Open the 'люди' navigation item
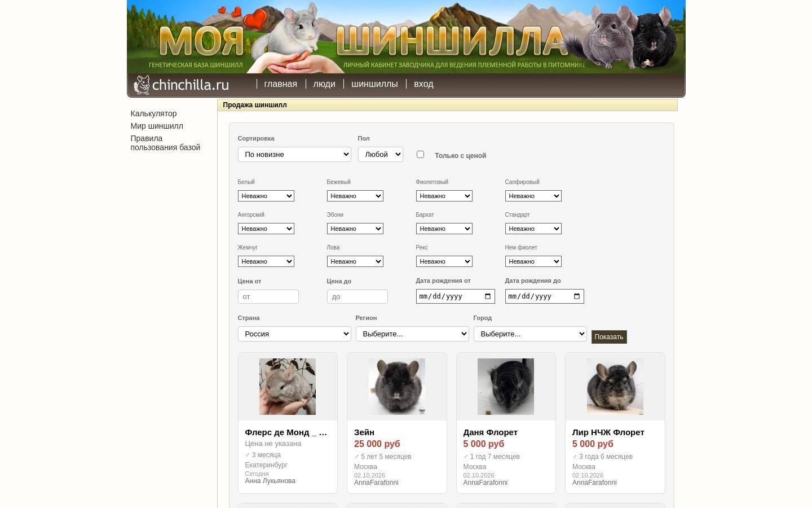The height and width of the screenshot is (508, 812). click(x=324, y=84)
